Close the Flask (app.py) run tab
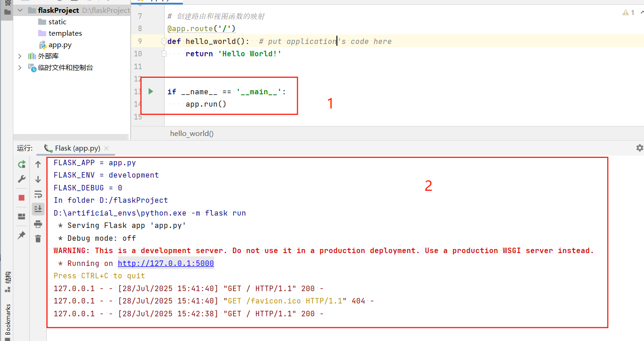Image resolution: width=644 pixels, height=341 pixels. pyautogui.click(x=106, y=148)
